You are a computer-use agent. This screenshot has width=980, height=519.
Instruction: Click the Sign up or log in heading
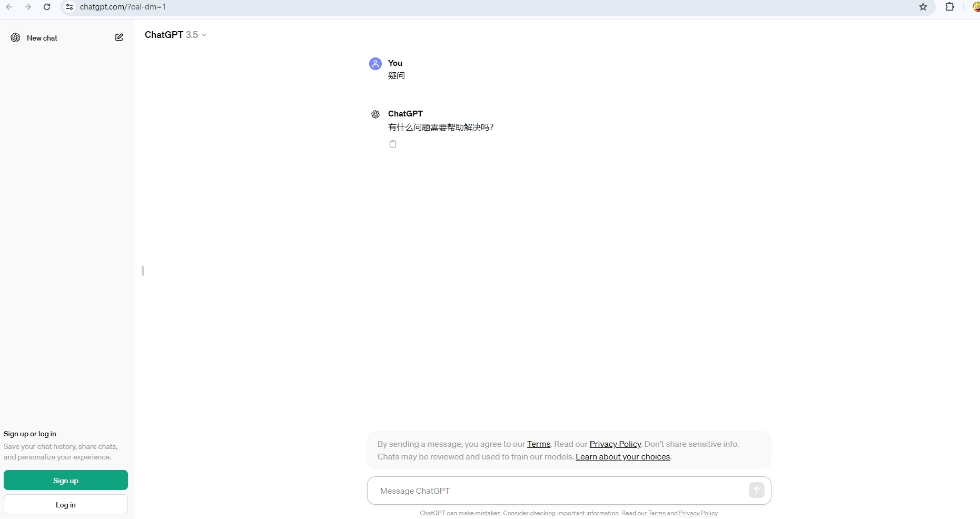[x=30, y=434]
